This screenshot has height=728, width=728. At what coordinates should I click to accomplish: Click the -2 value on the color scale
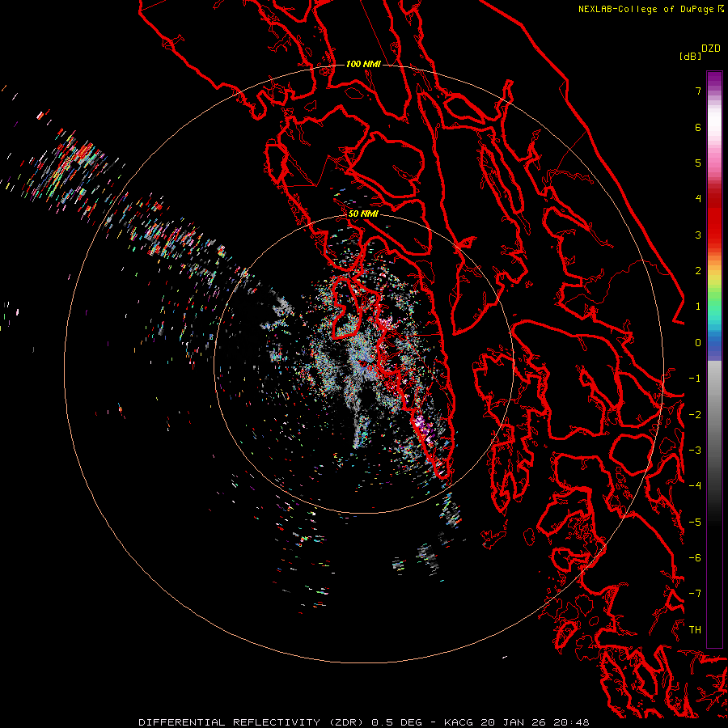695,415
